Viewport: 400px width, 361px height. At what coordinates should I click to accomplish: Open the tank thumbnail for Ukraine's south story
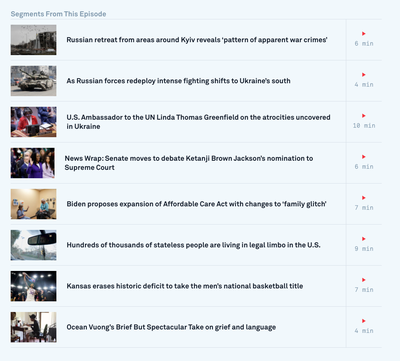pyautogui.click(x=33, y=81)
